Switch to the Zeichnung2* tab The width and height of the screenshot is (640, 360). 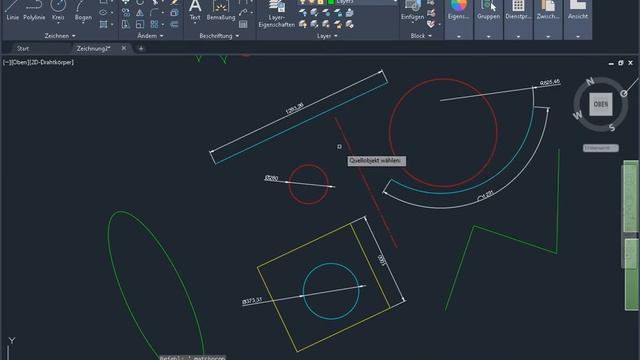pos(93,48)
